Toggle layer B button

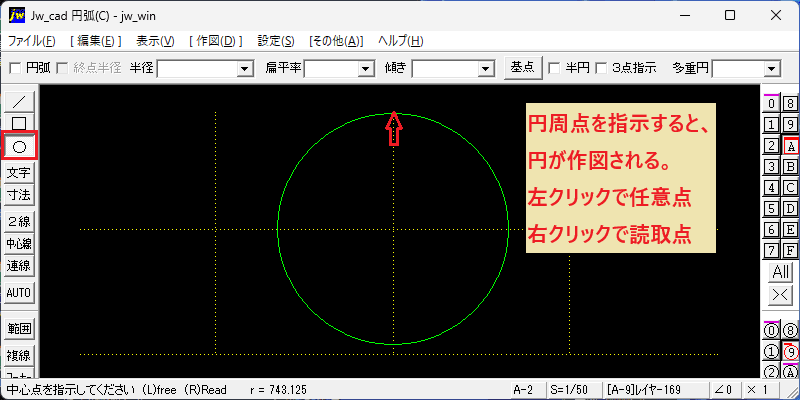tap(790, 167)
